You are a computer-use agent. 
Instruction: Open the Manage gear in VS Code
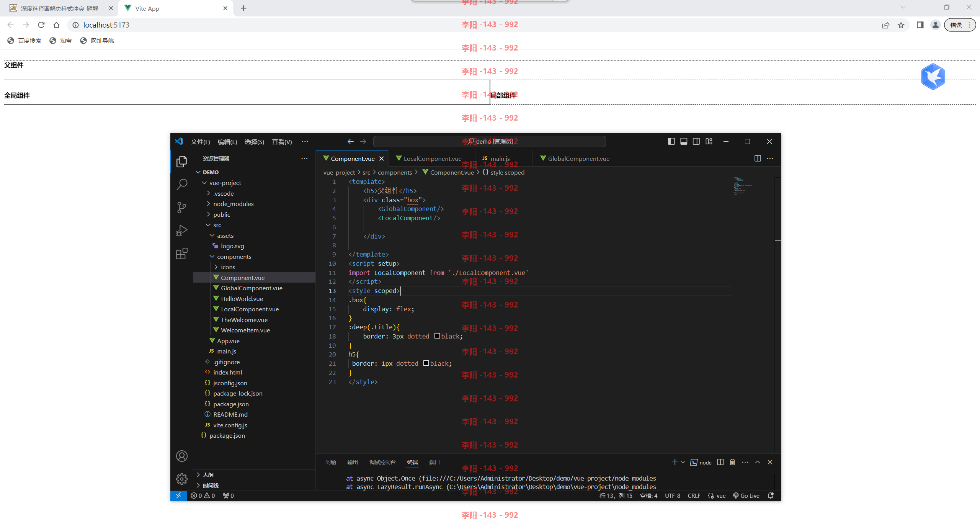pos(182,479)
